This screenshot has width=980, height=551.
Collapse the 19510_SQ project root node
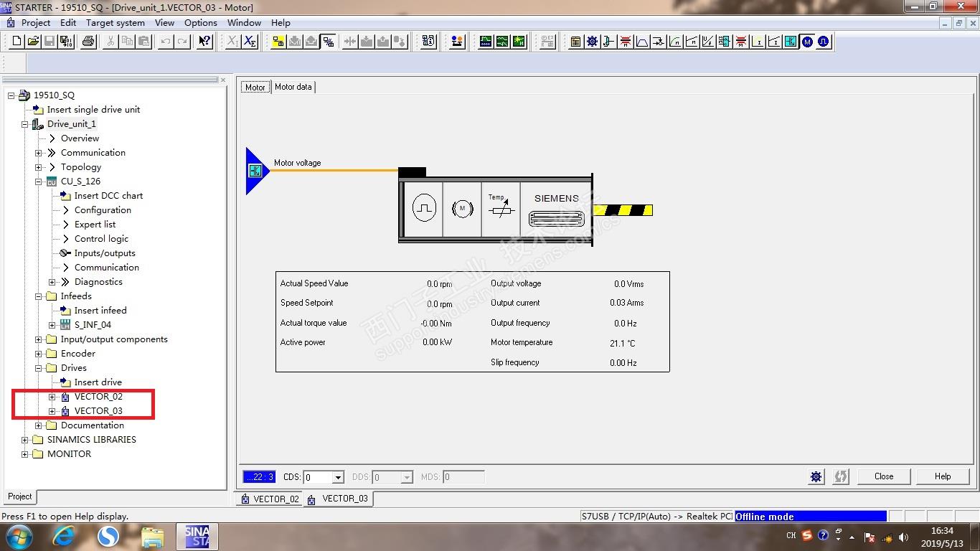click(x=11, y=95)
